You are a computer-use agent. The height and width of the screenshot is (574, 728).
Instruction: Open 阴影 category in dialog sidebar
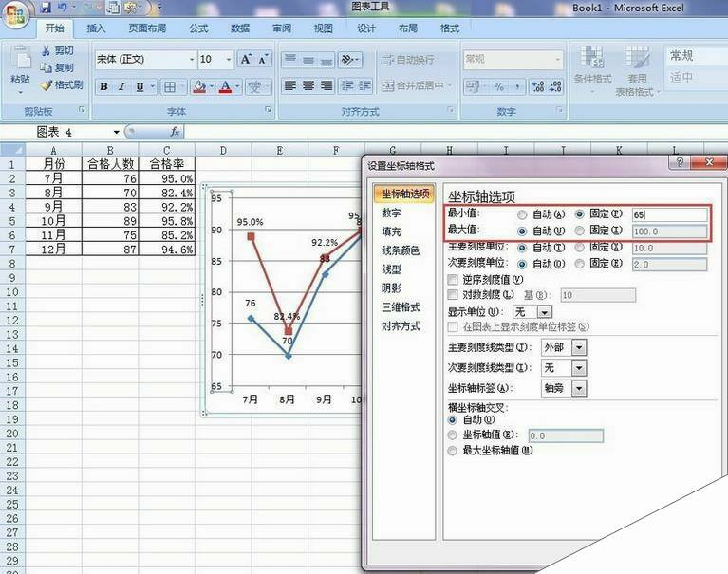pyautogui.click(x=391, y=288)
